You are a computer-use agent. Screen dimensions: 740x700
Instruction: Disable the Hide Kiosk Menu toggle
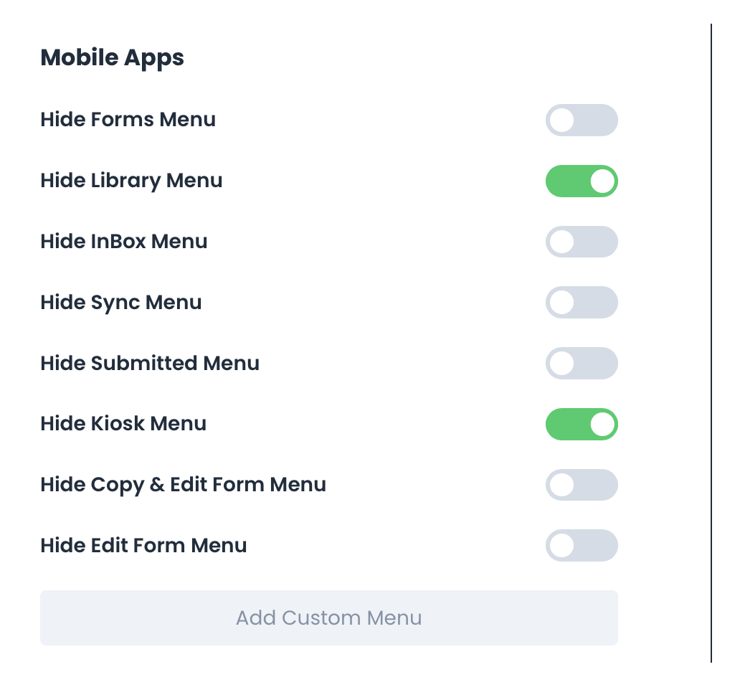(x=582, y=424)
